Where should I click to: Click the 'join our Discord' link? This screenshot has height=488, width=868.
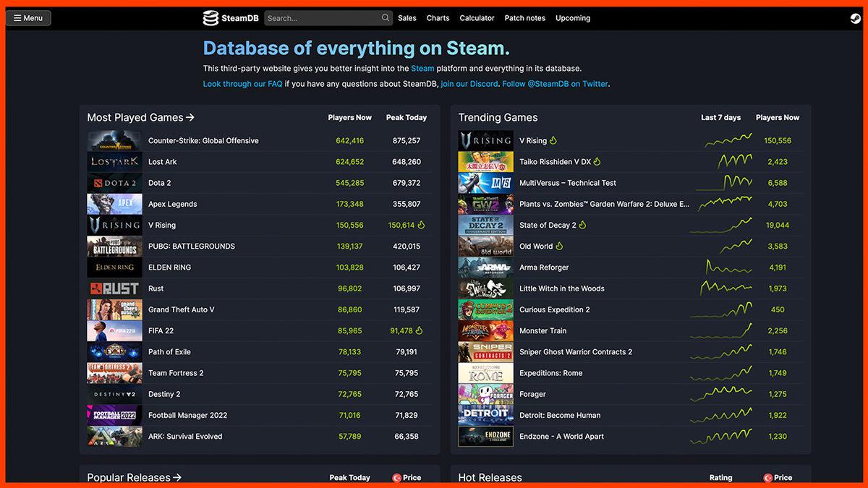(x=469, y=84)
